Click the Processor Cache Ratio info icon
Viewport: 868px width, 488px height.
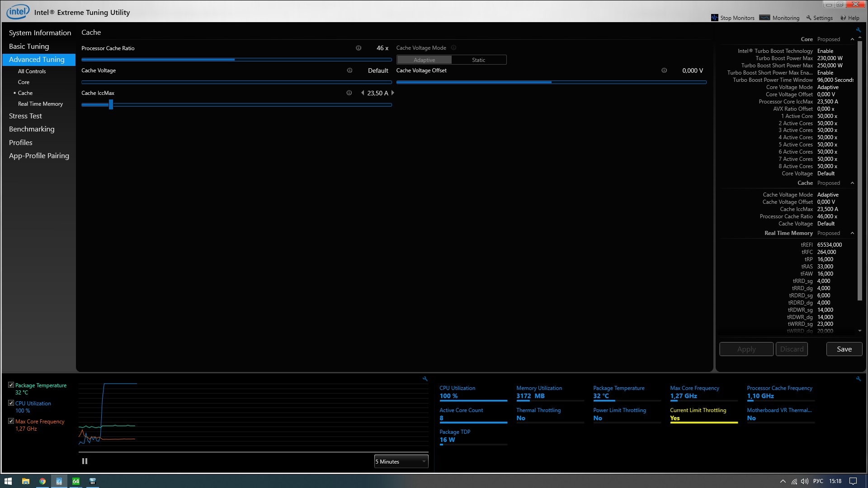(359, 48)
